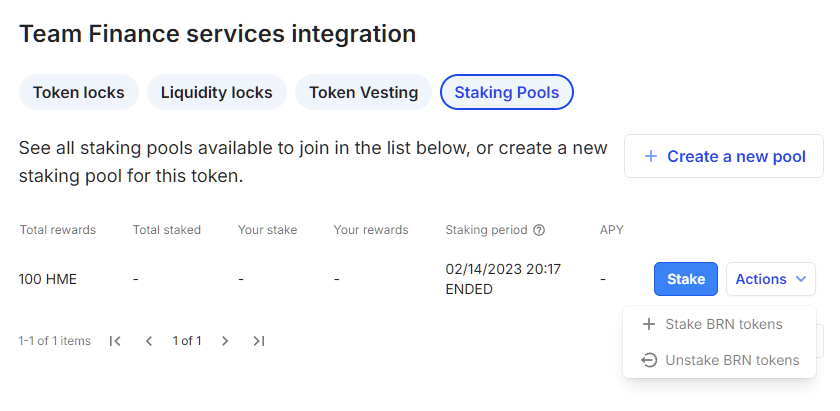Go to next page arrow
The image size is (840, 411).
225,341
